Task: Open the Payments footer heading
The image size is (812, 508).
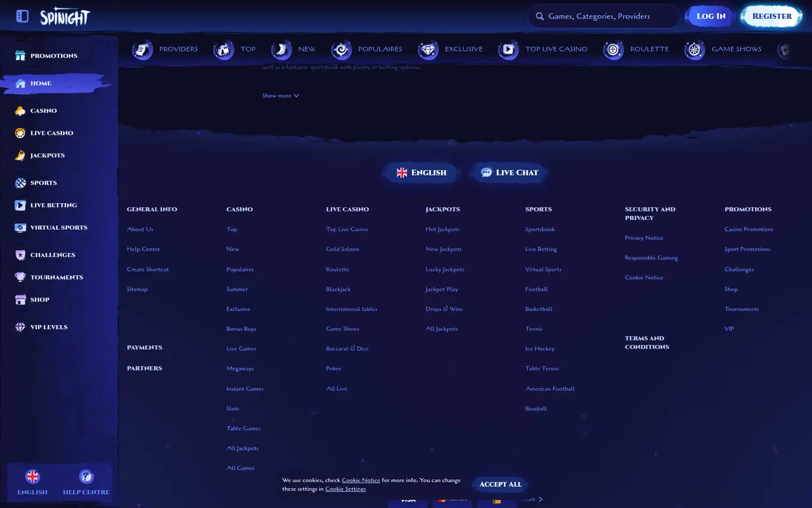Action: 144,348
